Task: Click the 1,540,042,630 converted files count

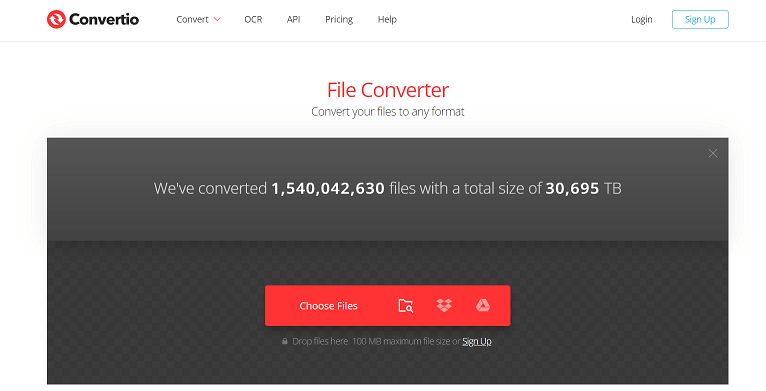Action: coord(328,189)
